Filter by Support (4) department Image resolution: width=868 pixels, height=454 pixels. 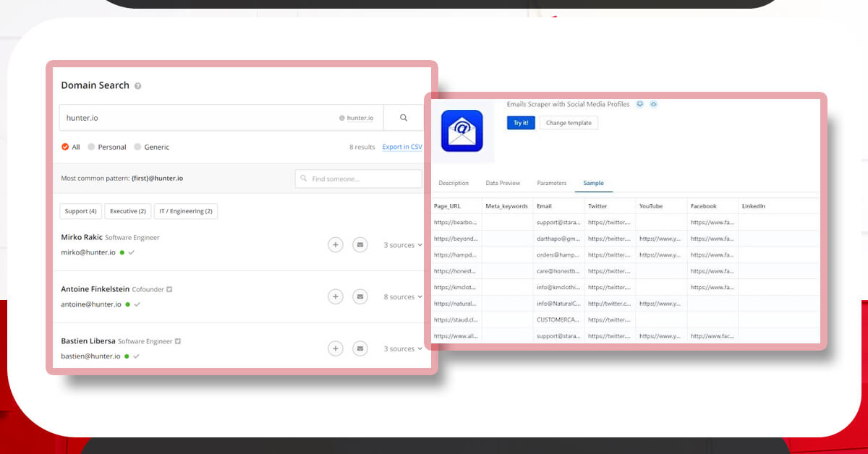click(81, 211)
